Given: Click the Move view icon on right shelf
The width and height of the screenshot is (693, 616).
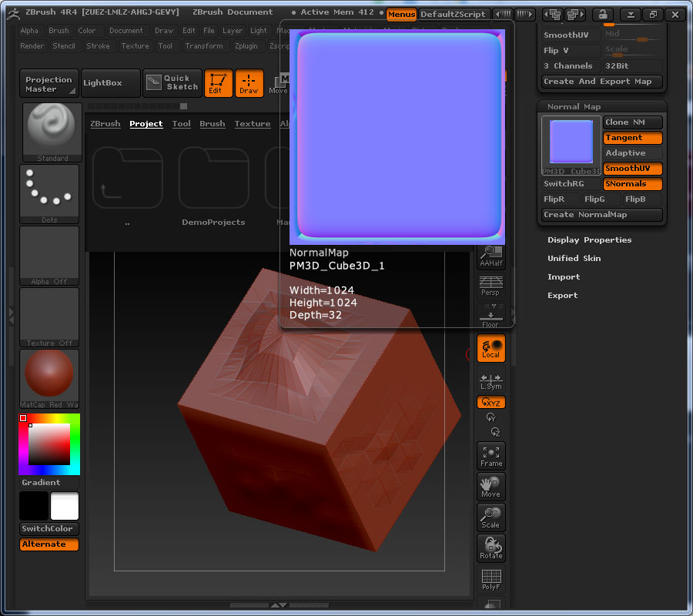Looking at the screenshot, I should point(491,487).
